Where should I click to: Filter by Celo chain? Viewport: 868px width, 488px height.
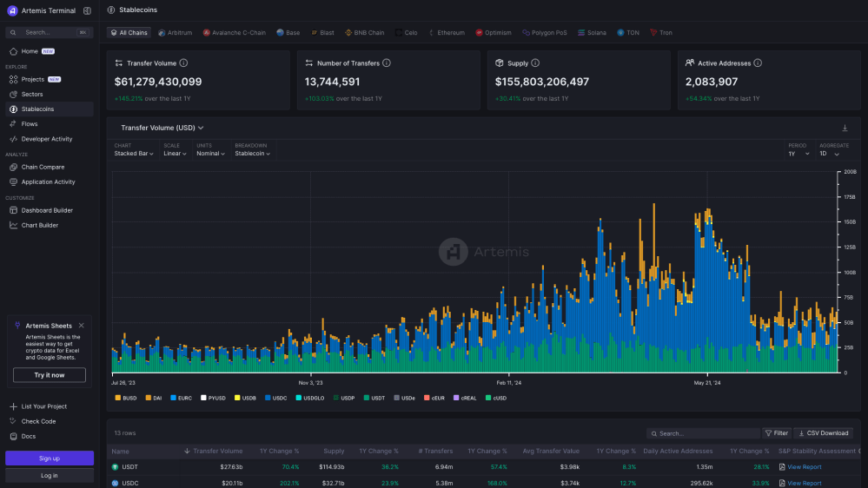tap(407, 33)
